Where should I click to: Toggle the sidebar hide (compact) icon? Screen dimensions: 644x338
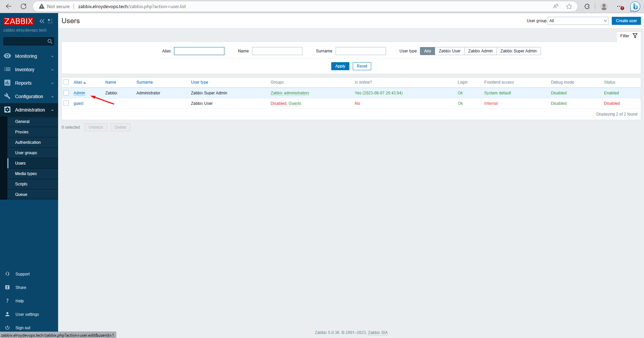50,21
